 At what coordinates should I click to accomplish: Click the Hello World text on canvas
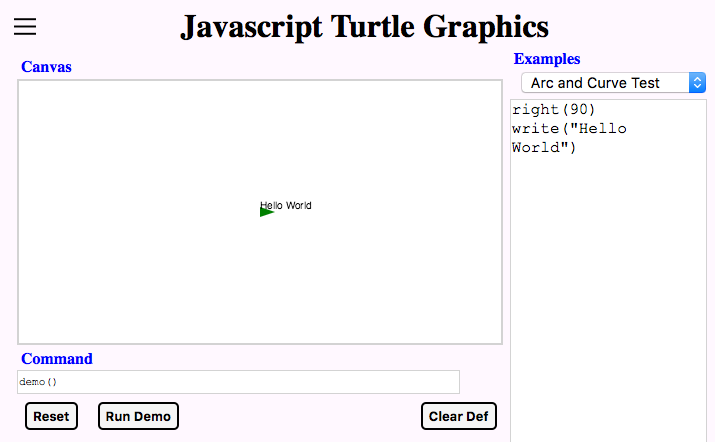[x=286, y=205]
